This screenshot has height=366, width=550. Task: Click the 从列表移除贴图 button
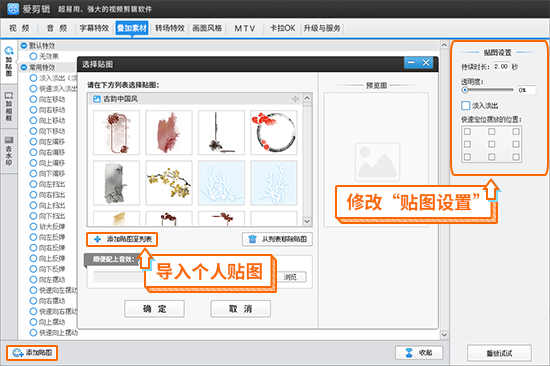click(277, 239)
